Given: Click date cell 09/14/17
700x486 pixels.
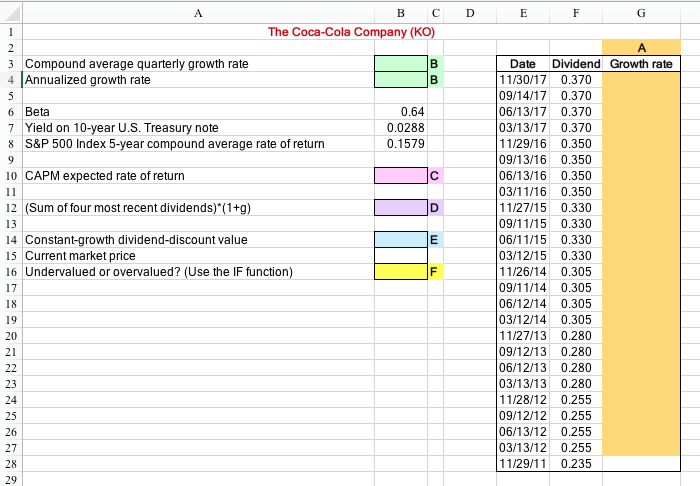Looking at the screenshot, I should pos(523,96).
